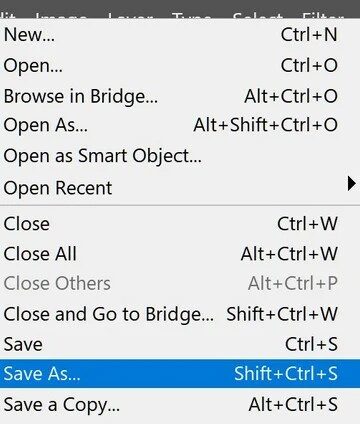Close the current document via Close

click(x=180, y=223)
